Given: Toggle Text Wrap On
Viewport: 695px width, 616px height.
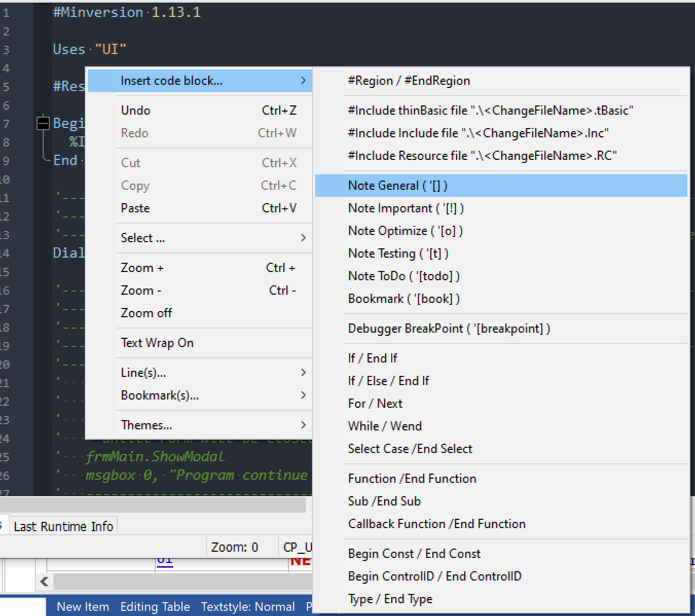Looking at the screenshot, I should [x=157, y=343].
